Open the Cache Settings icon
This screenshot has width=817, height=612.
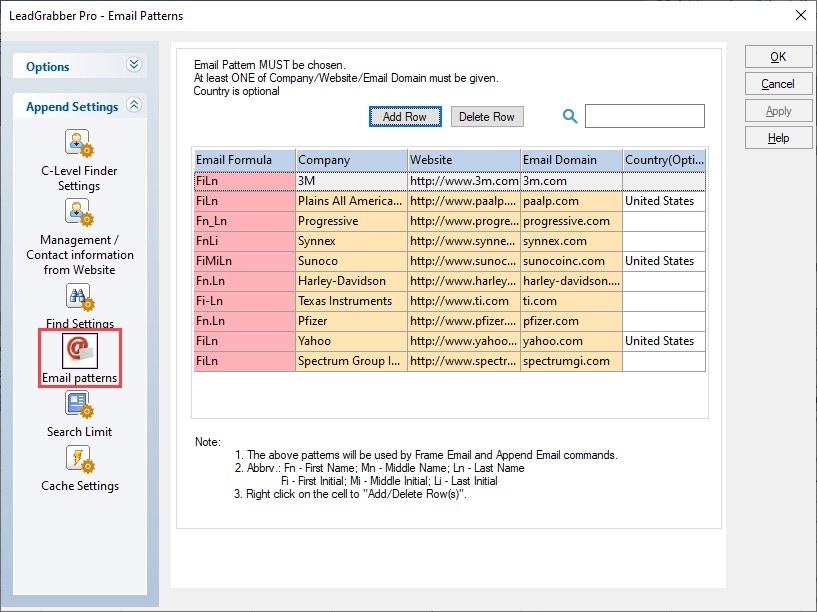(80, 459)
